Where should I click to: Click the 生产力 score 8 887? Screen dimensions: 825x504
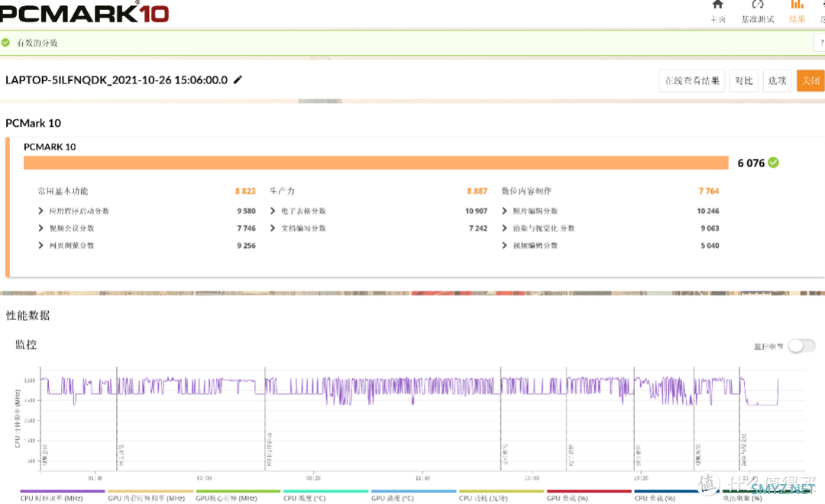[477, 191]
